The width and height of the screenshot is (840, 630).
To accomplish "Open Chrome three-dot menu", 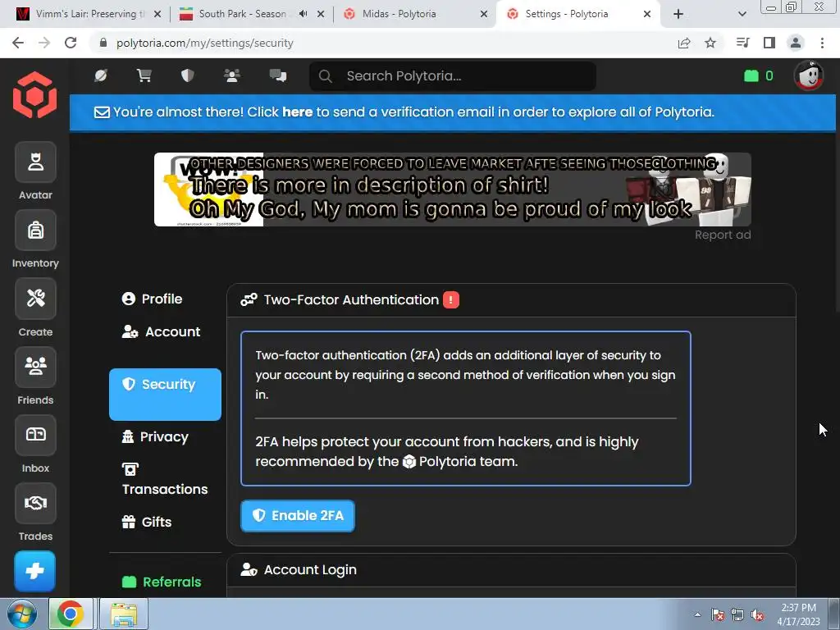I will tap(822, 43).
